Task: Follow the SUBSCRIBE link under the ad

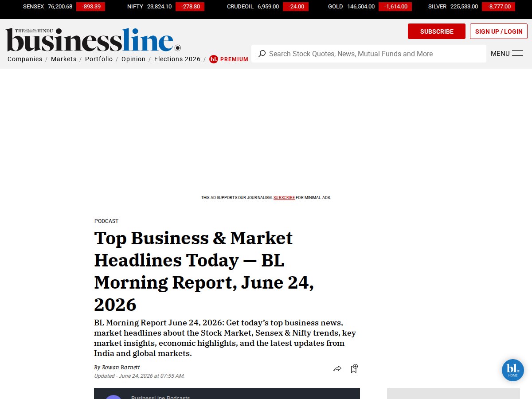Action: click(x=284, y=198)
